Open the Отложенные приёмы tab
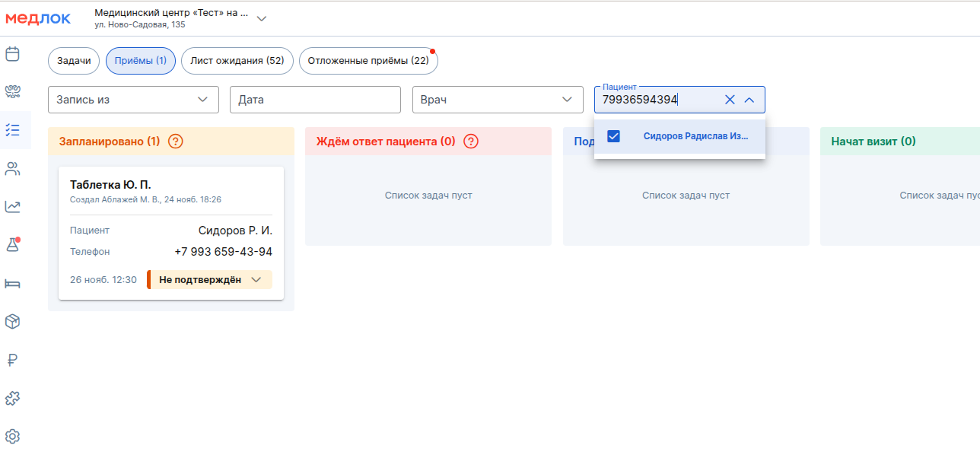 pos(368,61)
